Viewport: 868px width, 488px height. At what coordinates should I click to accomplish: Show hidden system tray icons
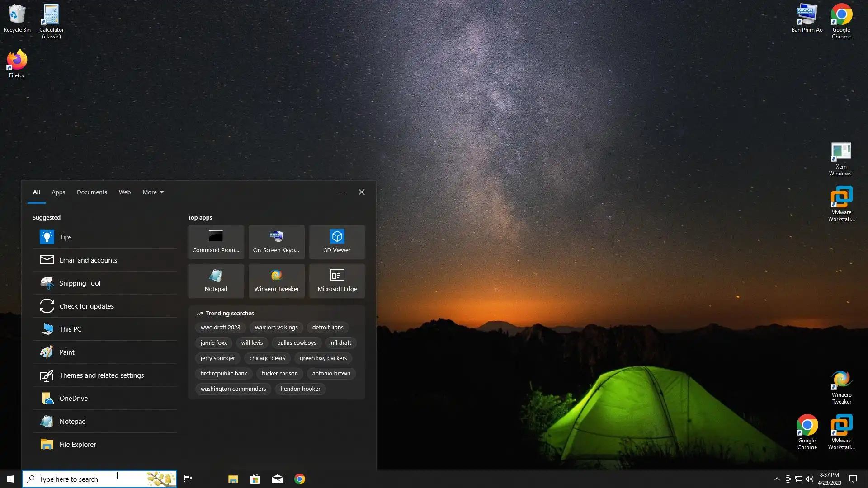(x=777, y=479)
